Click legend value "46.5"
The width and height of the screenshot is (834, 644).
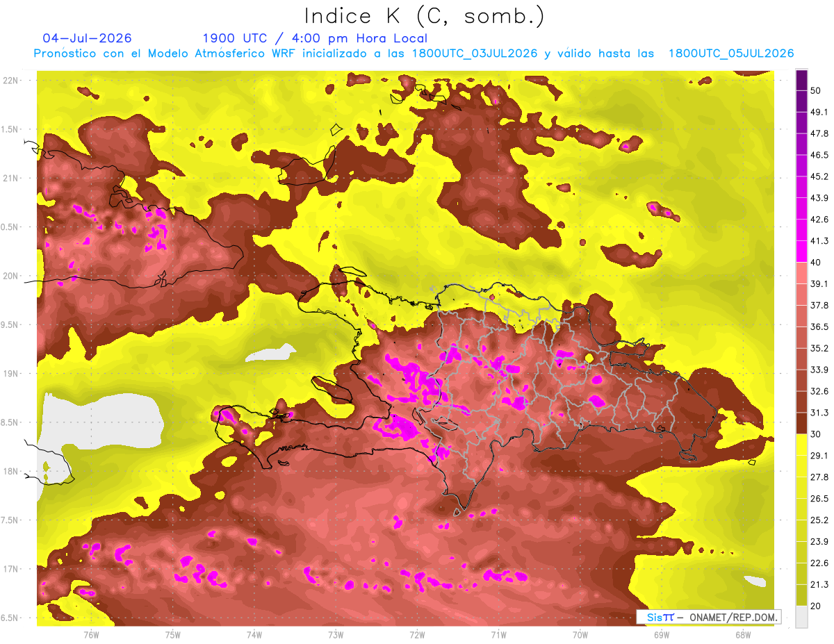[819, 155]
